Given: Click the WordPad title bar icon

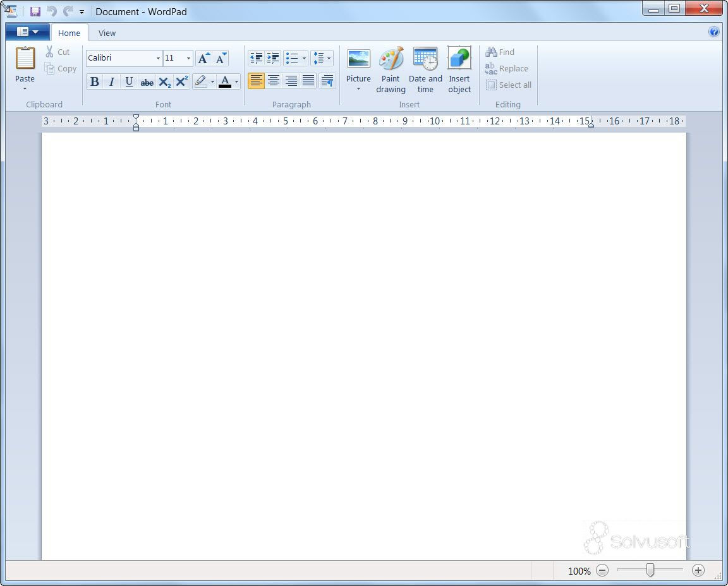Looking at the screenshot, I should 10,11.
